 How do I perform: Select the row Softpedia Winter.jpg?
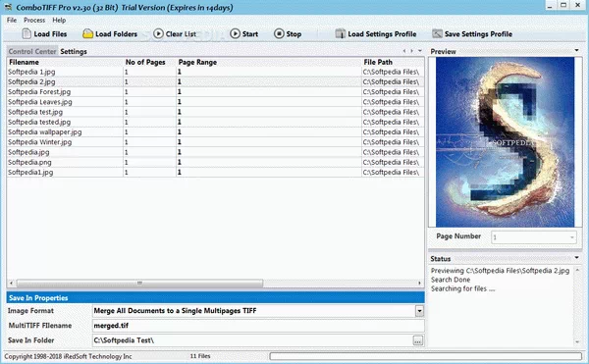click(x=215, y=142)
